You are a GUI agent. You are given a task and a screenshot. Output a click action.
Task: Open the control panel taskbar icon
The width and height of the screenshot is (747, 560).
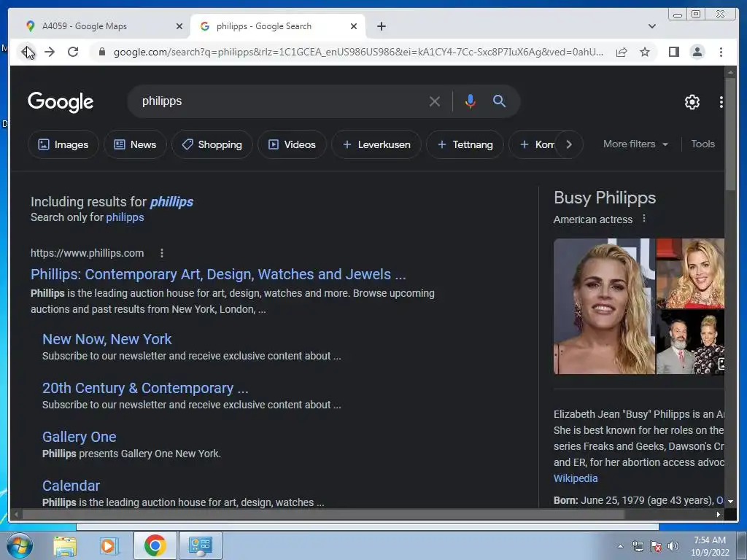click(200, 545)
